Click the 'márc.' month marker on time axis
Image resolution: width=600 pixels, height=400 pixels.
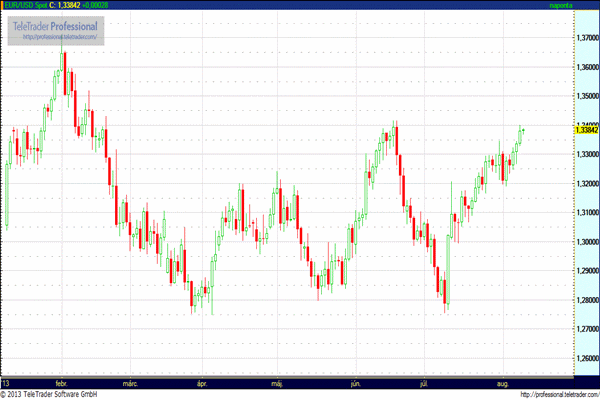click(129, 383)
